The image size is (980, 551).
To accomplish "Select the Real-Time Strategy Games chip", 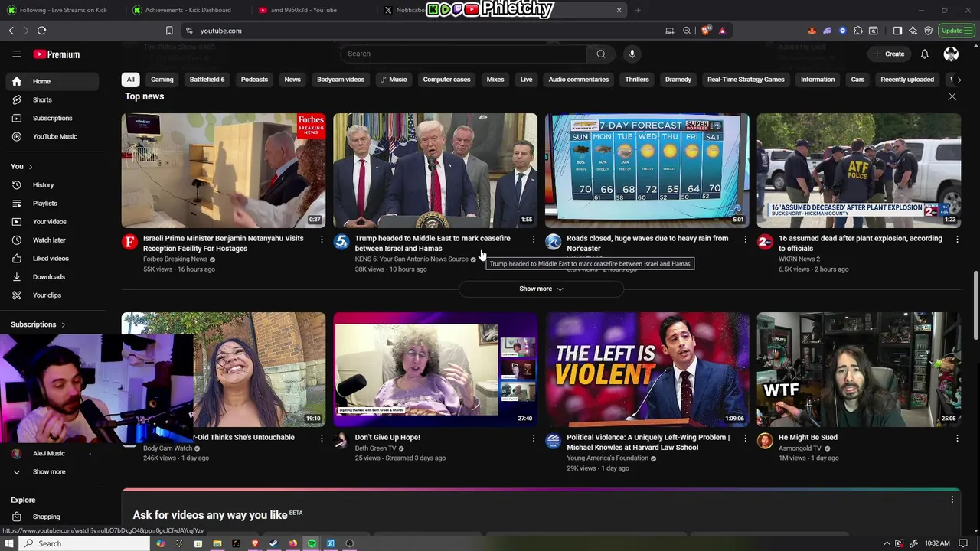I will point(746,80).
